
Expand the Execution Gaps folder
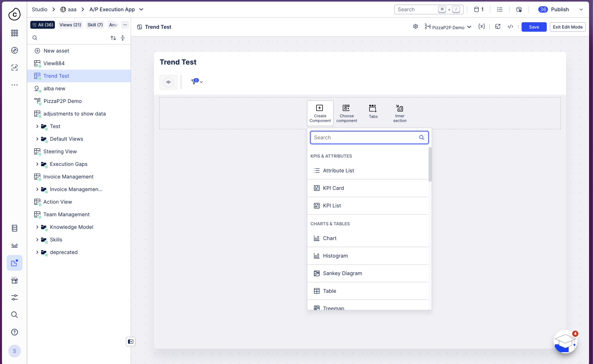pyautogui.click(x=37, y=164)
